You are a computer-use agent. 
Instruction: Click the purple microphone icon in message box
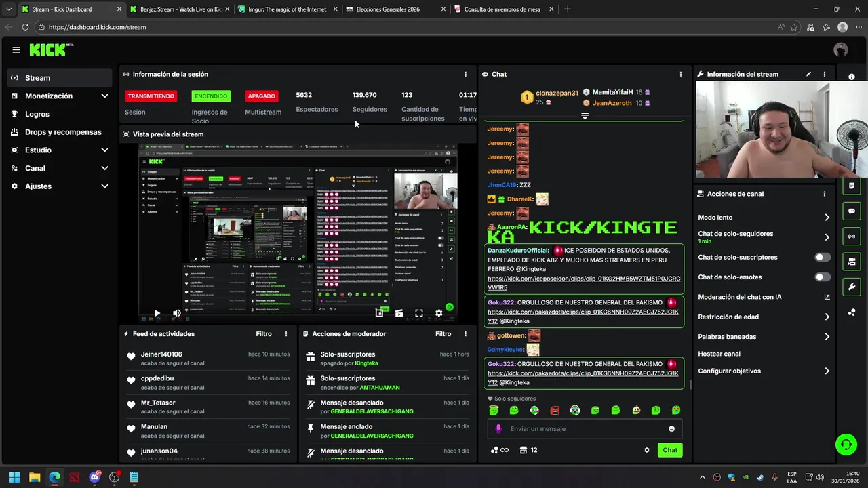pos(498,428)
